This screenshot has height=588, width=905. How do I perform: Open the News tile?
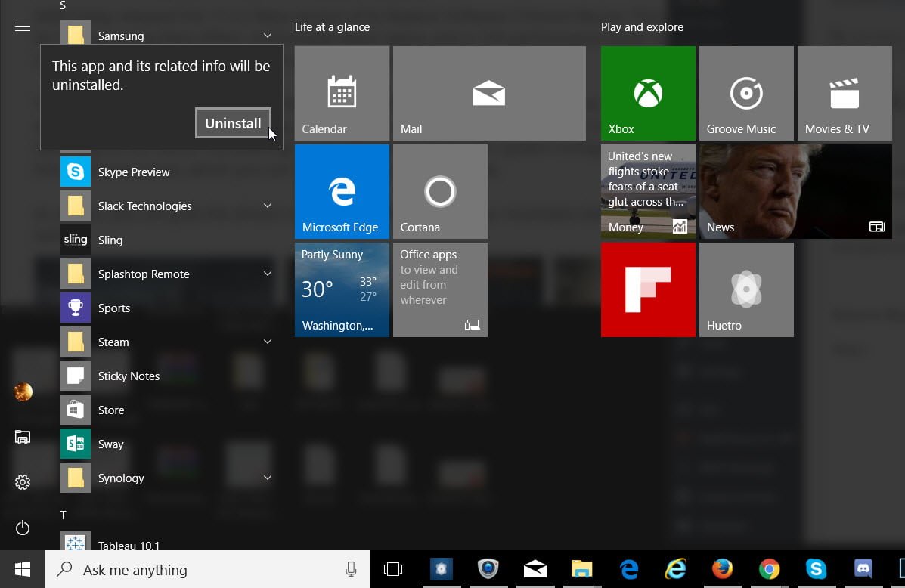click(x=796, y=191)
